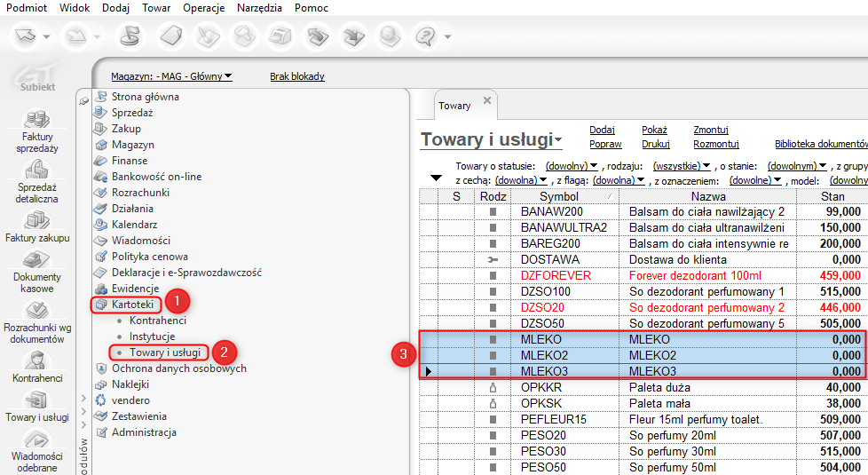Select Kartoteki in the module tree

tap(132, 305)
